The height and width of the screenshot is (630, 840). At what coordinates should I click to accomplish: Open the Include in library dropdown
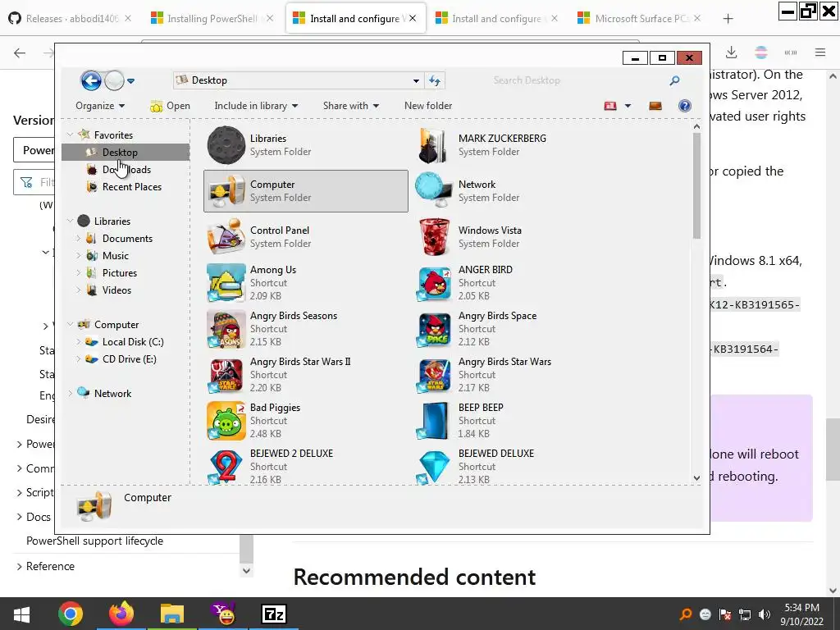pos(256,106)
